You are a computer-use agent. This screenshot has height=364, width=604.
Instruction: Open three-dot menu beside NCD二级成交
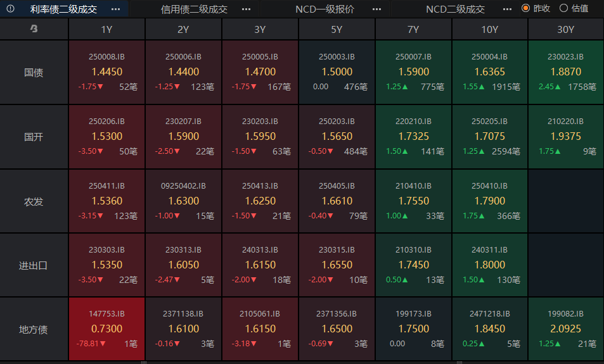tap(507, 9)
